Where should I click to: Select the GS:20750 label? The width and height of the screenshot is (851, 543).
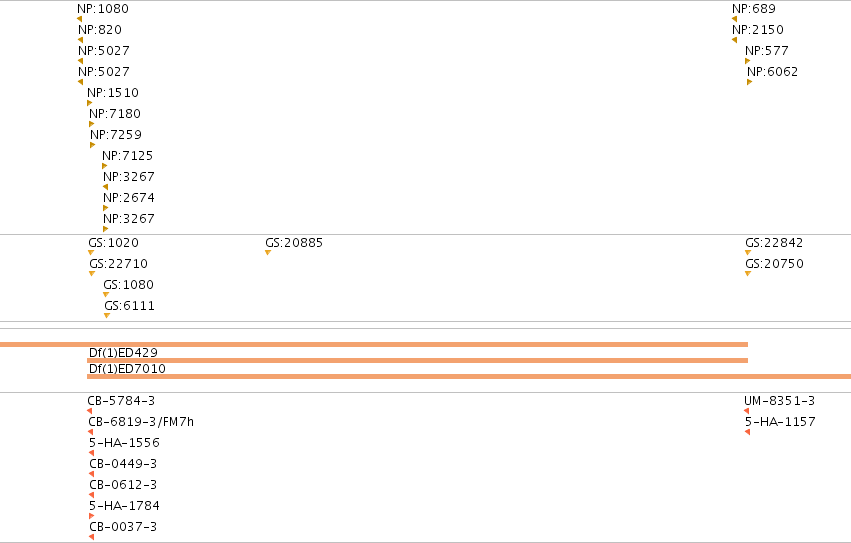tap(774, 264)
